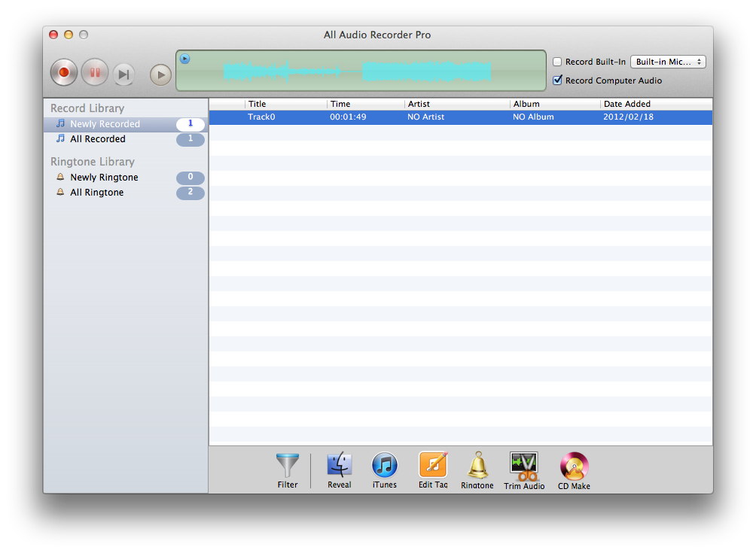The image size is (756, 553).
Task: Launch the CD Make disc tool
Action: pyautogui.click(x=574, y=471)
